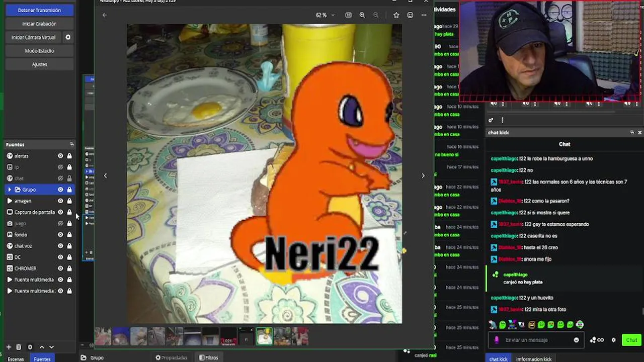644x362 pixels.
Task: Hide the fondo source
Action: pyautogui.click(x=60, y=234)
